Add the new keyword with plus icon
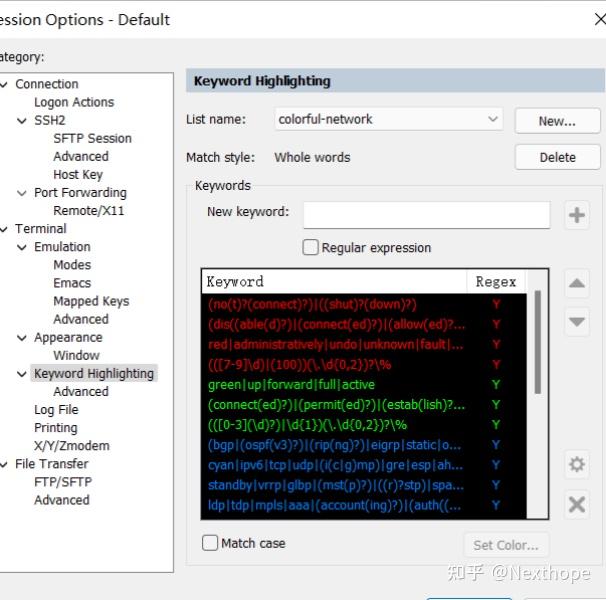 coord(577,215)
